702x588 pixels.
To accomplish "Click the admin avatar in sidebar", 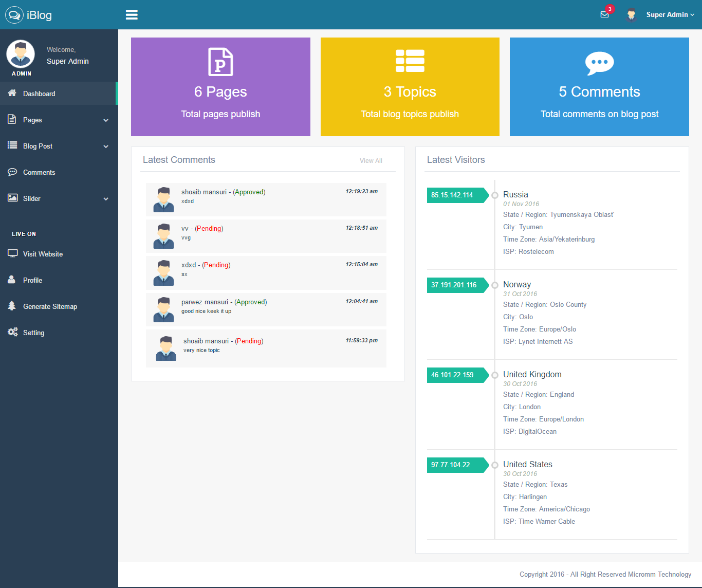I will point(21,54).
